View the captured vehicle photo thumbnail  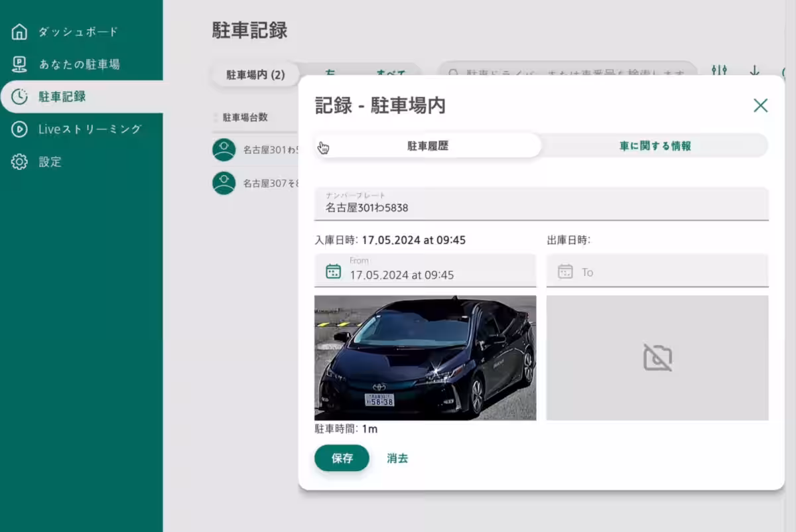[425, 357]
